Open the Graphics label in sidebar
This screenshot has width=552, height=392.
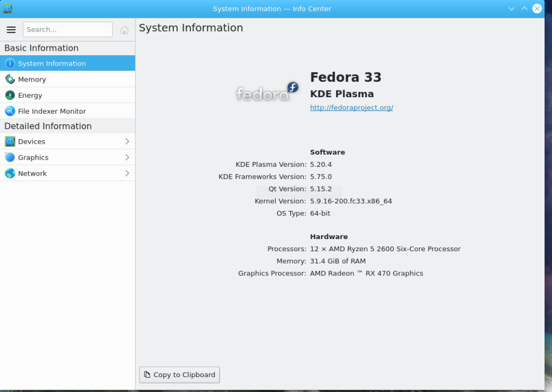34,157
